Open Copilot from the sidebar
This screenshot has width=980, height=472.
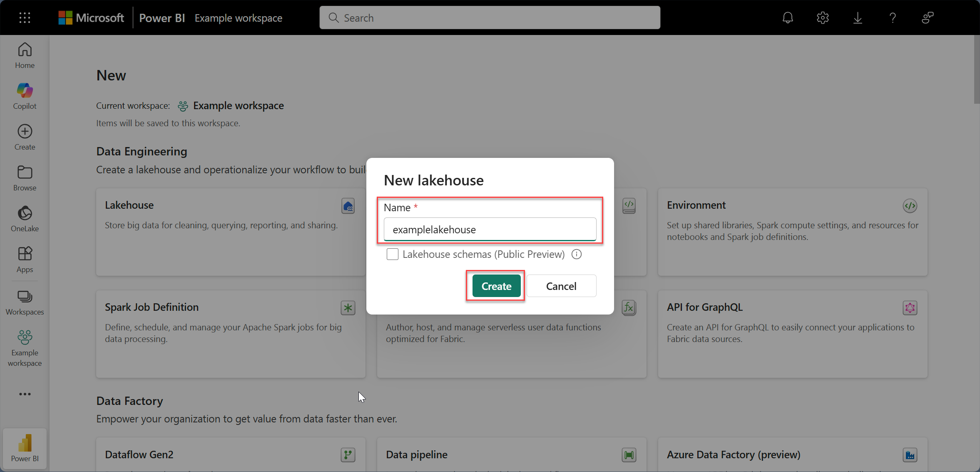[x=25, y=96]
